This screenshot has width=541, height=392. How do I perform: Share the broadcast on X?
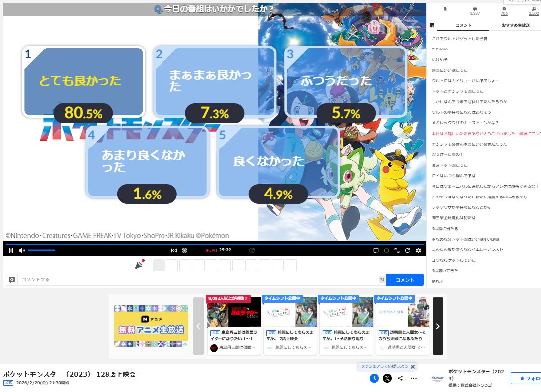(x=387, y=378)
